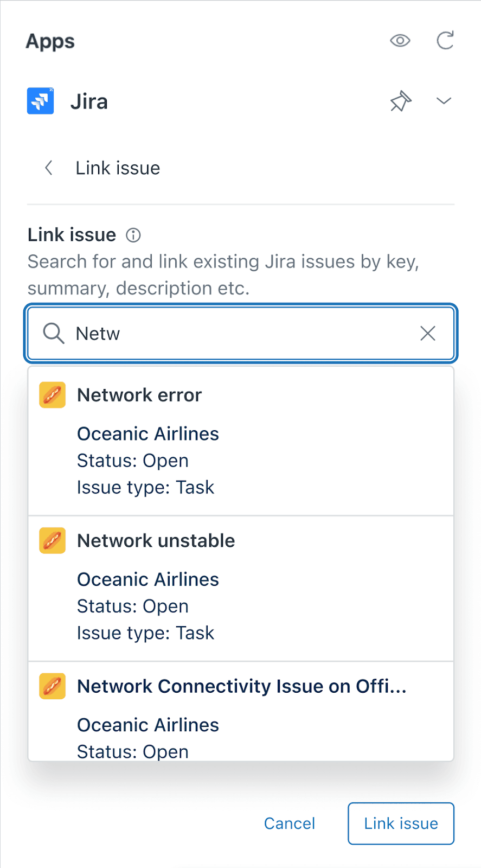Open the eye preview icon in Apps header
Image resolution: width=481 pixels, height=868 pixels.
400,40
